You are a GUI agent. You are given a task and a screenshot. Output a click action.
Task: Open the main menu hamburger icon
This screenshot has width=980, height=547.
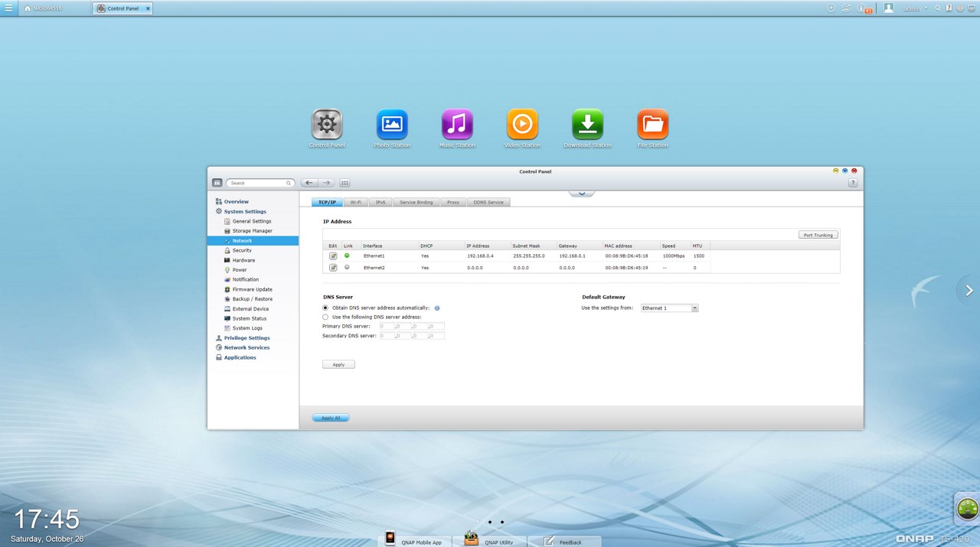coord(8,8)
